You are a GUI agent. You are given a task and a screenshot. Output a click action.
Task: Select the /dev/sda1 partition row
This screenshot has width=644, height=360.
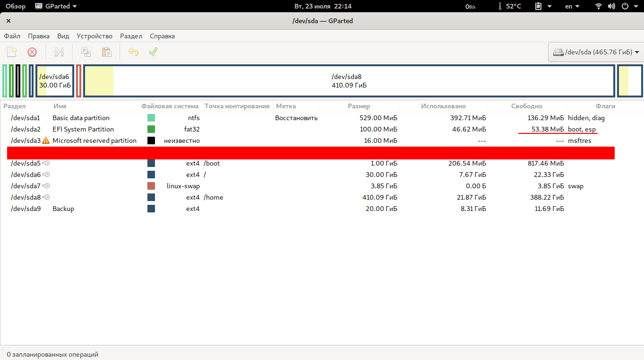click(322, 118)
